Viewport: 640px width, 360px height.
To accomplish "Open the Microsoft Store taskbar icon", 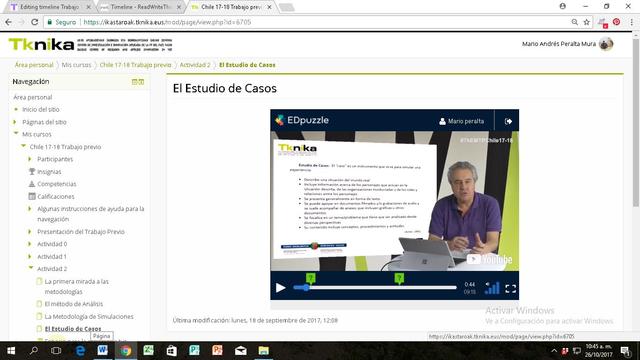I will coord(171,351).
